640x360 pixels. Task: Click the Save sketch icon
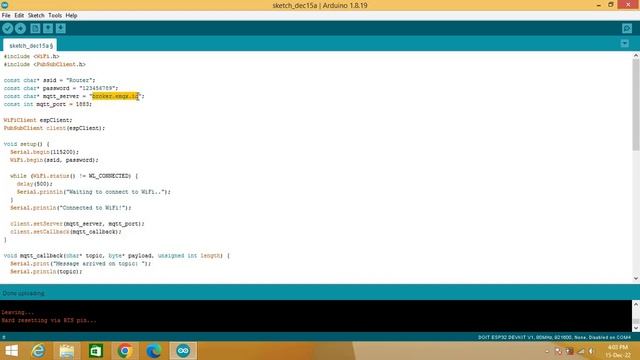click(60, 28)
